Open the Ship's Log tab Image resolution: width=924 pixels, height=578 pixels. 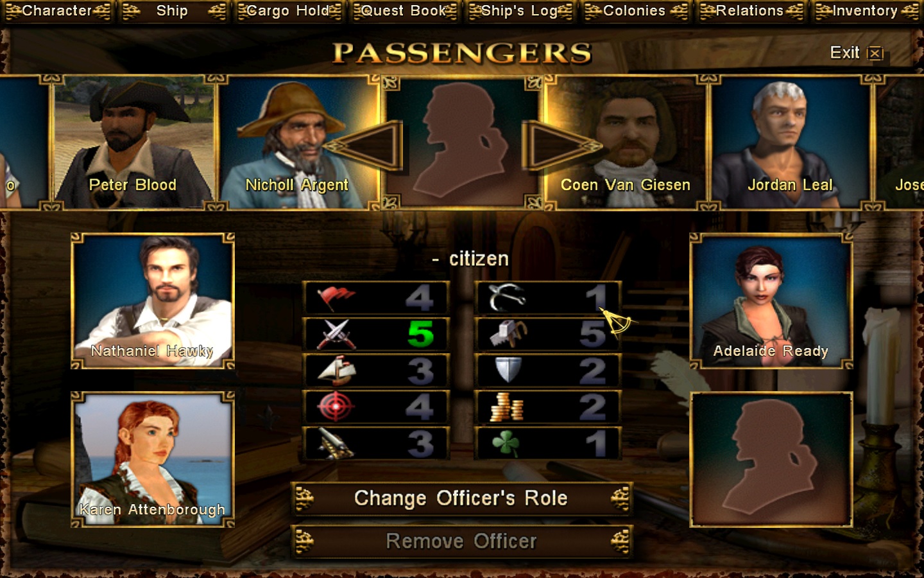(x=519, y=11)
